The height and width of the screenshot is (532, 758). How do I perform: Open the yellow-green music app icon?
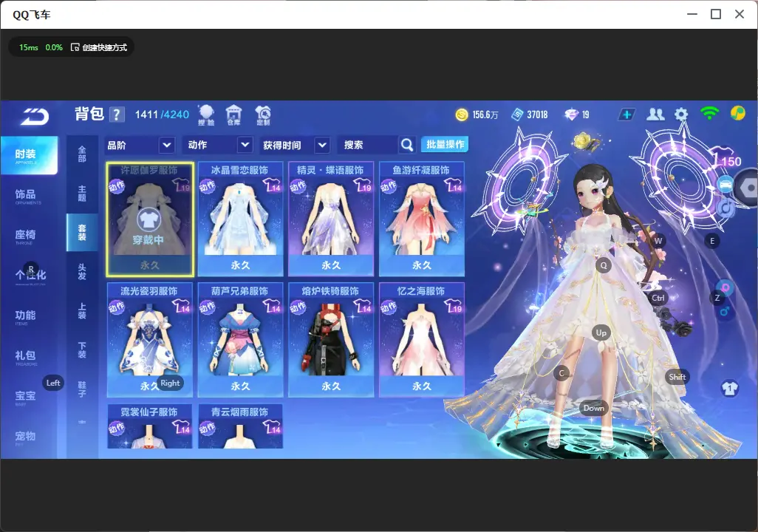point(738,113)
